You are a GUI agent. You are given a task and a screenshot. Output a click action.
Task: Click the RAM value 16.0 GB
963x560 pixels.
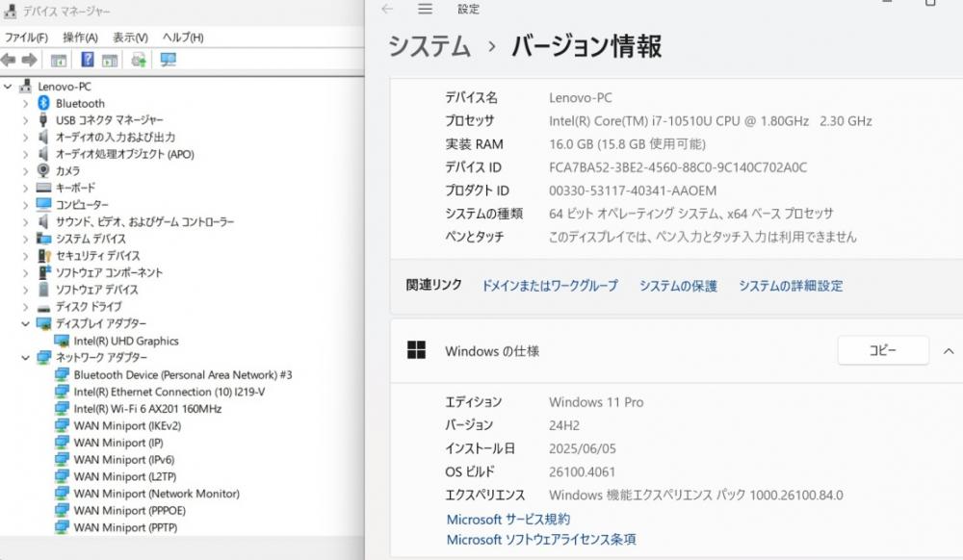[627, 144]
